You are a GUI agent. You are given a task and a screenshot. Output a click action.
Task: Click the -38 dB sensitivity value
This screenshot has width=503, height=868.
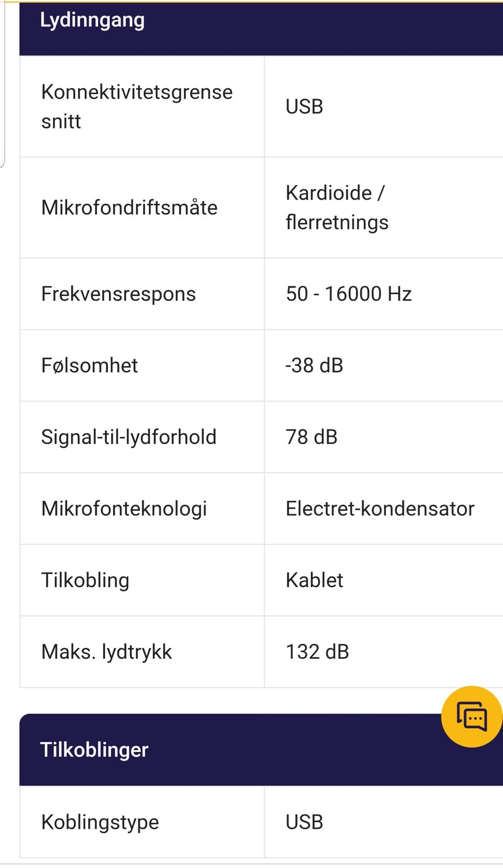click(314, 365)
